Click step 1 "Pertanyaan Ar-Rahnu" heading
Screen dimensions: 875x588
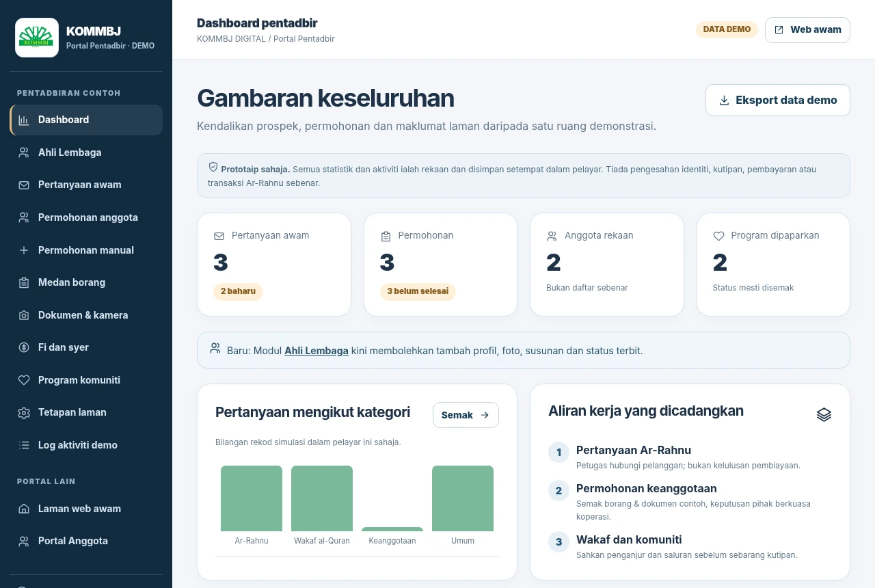coord(634,451)
